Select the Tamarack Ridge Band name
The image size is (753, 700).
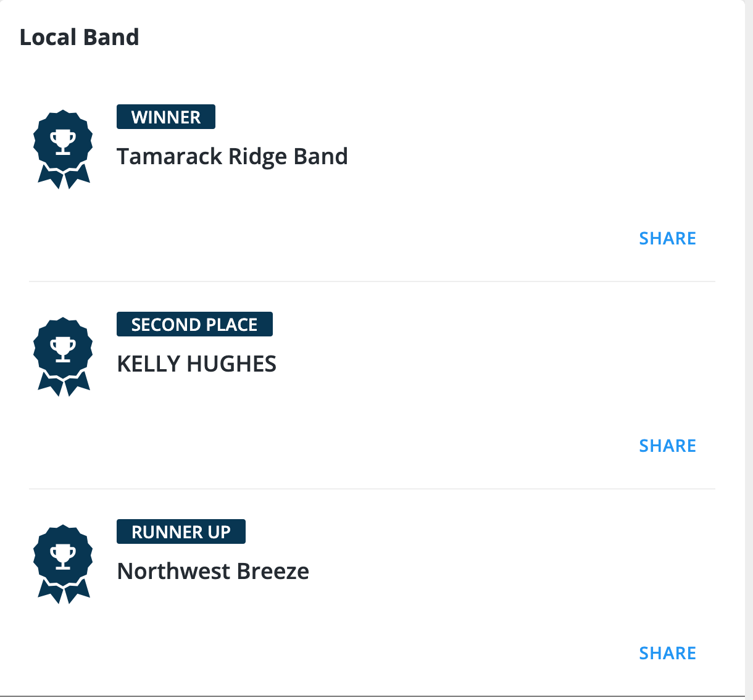232,157
